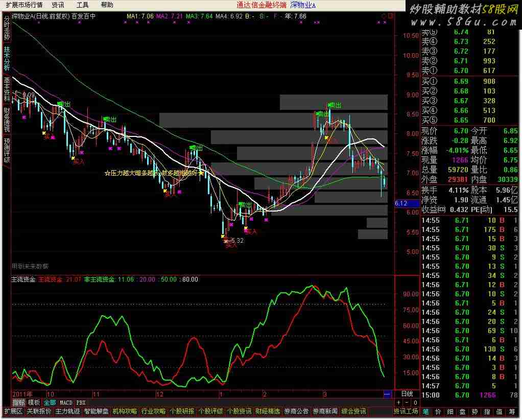Open 个股资讯 news
Screen dimensions: 522x420
240,411
